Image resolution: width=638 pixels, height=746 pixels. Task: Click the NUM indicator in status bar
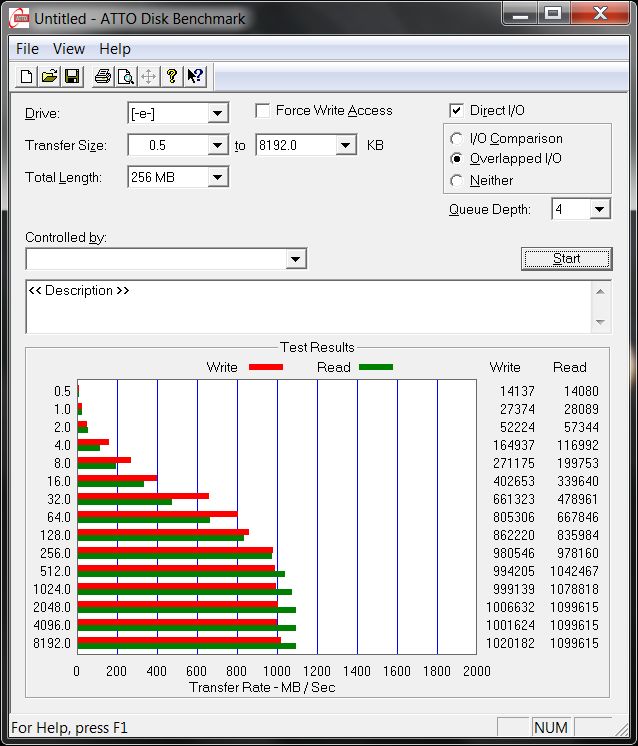coord(551,727)
